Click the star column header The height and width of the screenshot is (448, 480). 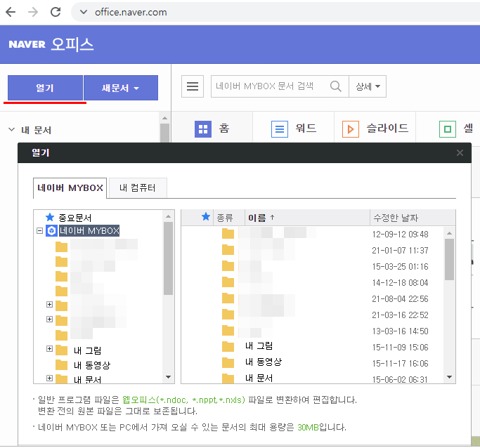tap(206, 217)
